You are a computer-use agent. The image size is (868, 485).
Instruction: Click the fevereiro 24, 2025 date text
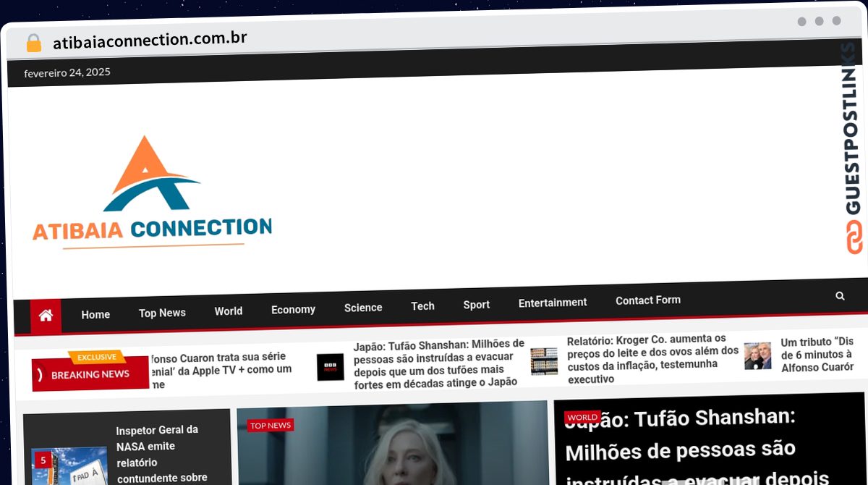(x=67, y=72)
